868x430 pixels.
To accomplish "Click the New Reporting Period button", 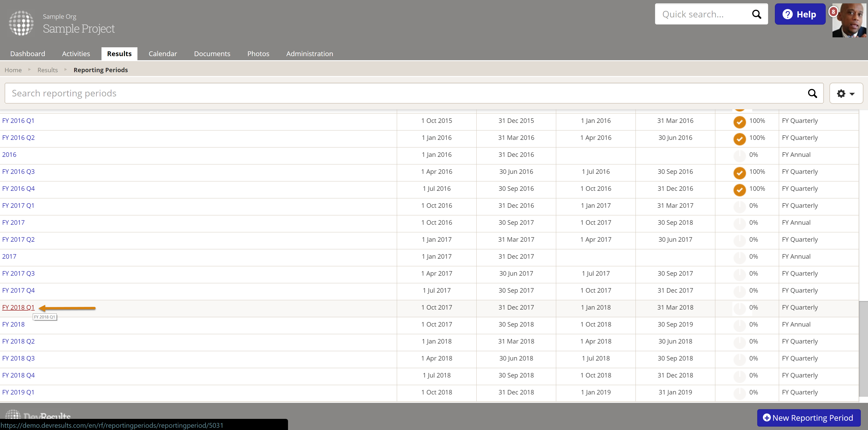I will 808,418.
